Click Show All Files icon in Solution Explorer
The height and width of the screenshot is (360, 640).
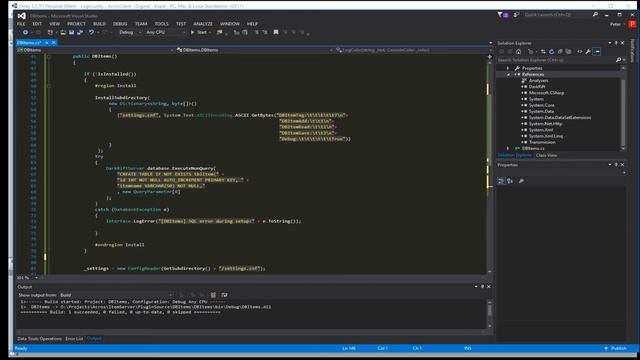pos(568,51)
